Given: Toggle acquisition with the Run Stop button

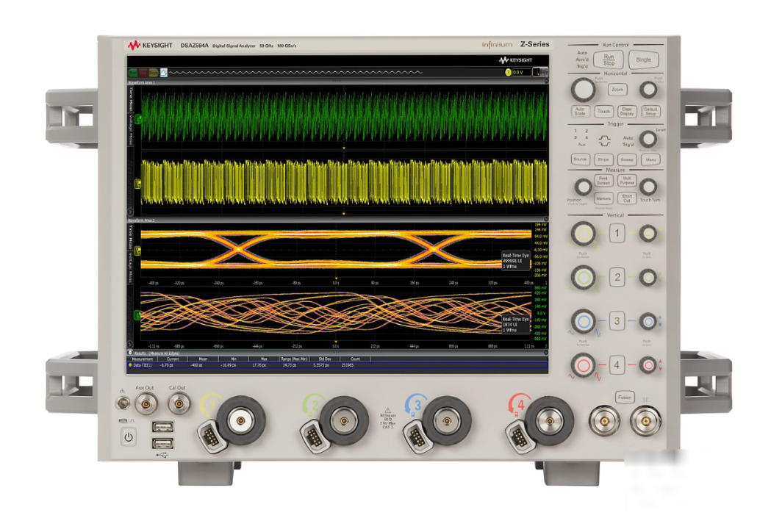Looking at the screenshot, I should 609,60.
